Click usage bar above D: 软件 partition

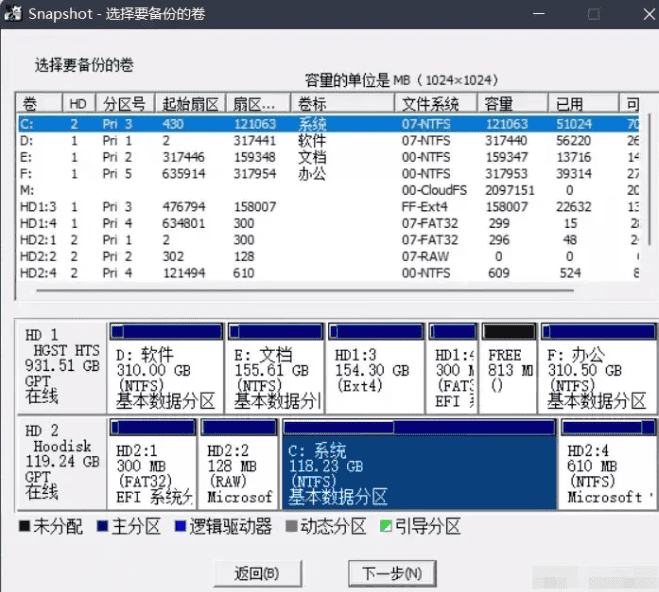point(166,332)
